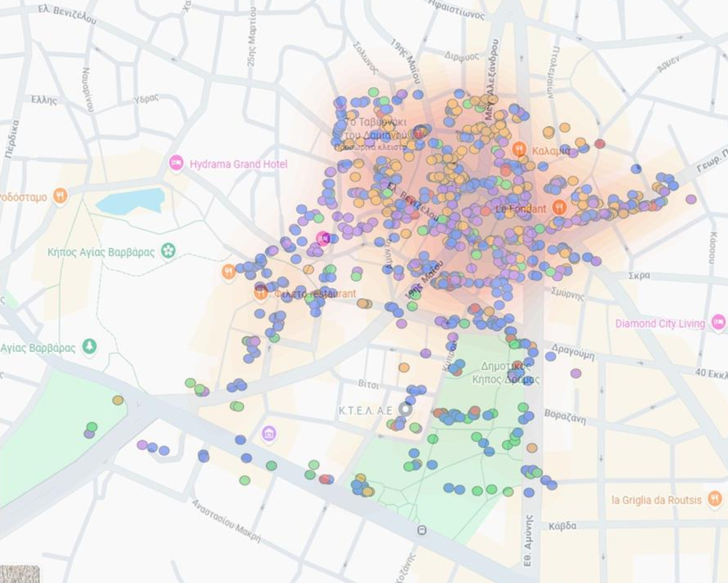728x583 pixels.
Task: Click the Diamond City Living label
Action: point(660,324)
